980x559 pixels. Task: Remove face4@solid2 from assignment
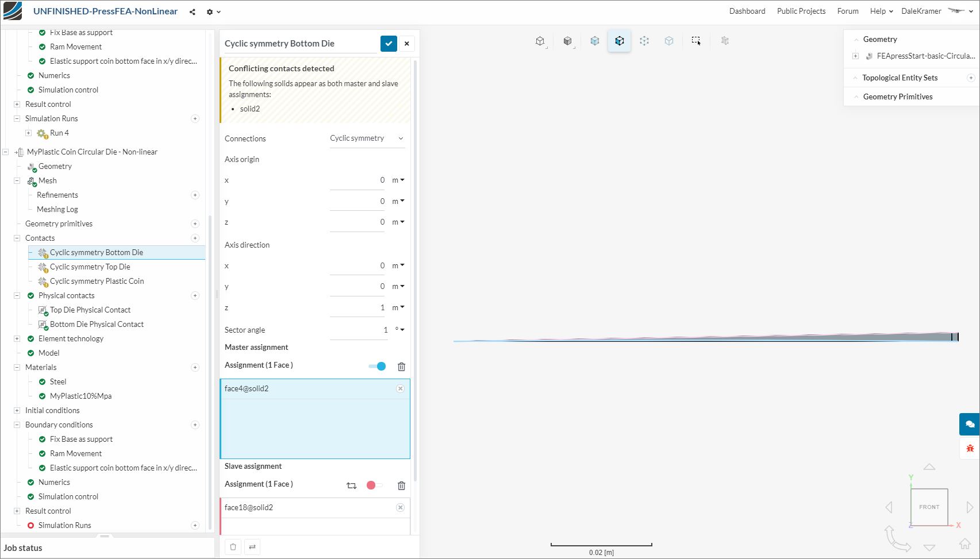coord(401,389)
